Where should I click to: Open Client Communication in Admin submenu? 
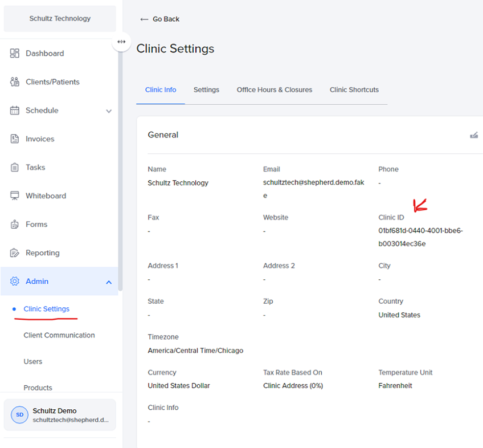coord(59,335)
